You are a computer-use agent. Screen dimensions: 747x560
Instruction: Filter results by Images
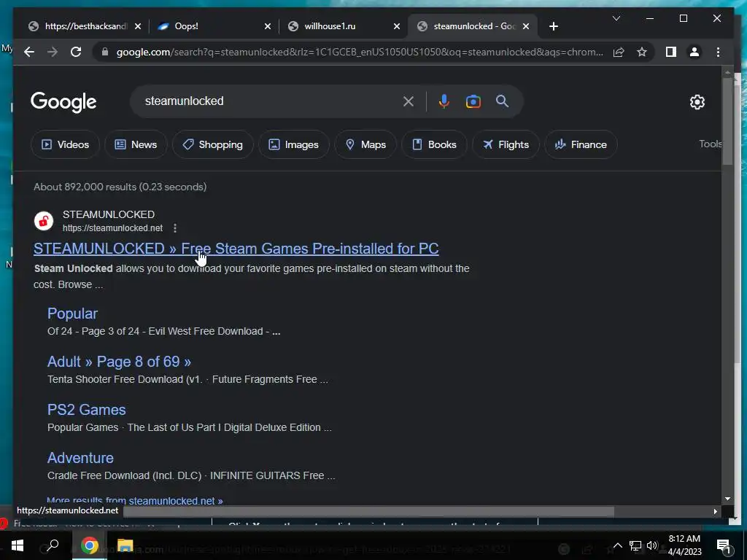(x=293, y=144)
